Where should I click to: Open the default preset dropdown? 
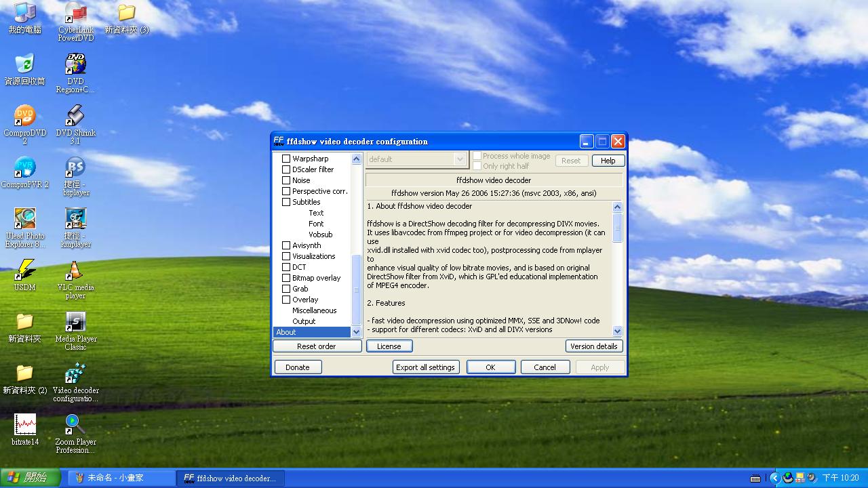click(460, 159)
